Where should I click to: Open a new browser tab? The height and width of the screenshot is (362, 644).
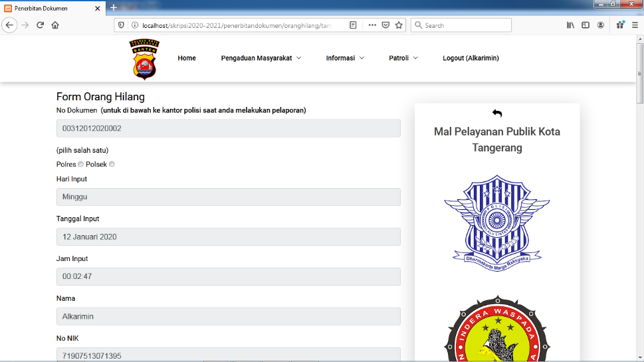114,8
